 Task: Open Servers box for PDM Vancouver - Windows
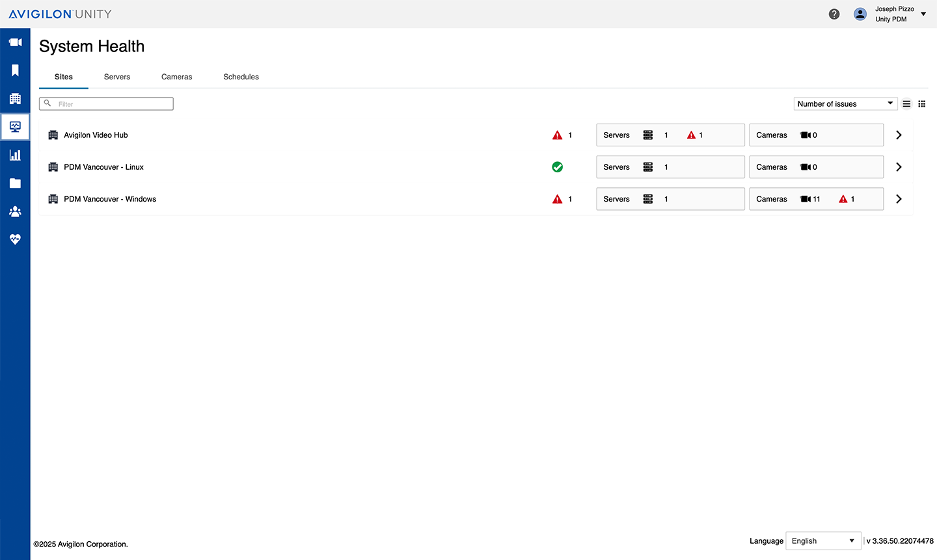(x=670, y=199)
